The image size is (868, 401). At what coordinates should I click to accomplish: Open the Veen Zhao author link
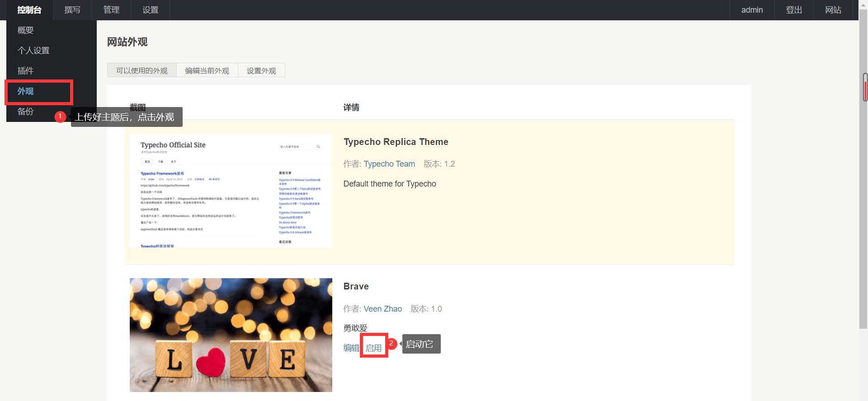[383, 309]
